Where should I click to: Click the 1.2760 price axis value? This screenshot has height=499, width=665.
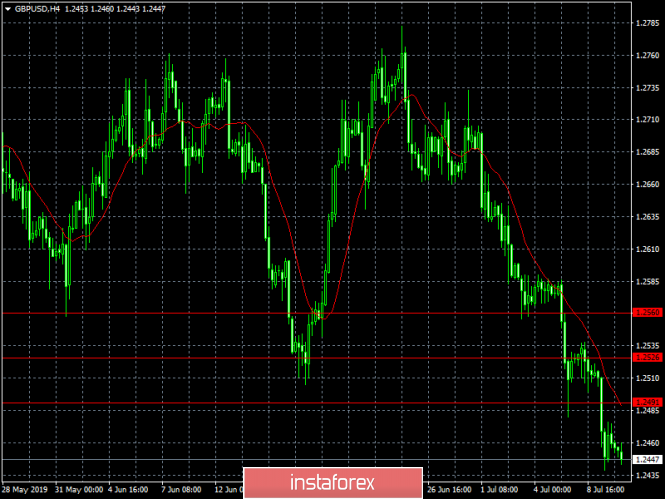(648, 56)
